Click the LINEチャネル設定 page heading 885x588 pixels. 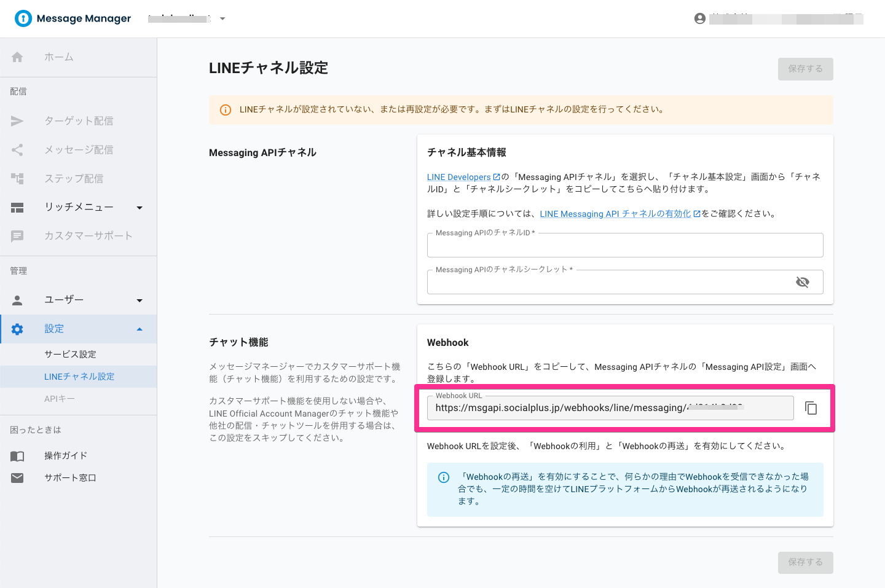(x=269, y=68)
